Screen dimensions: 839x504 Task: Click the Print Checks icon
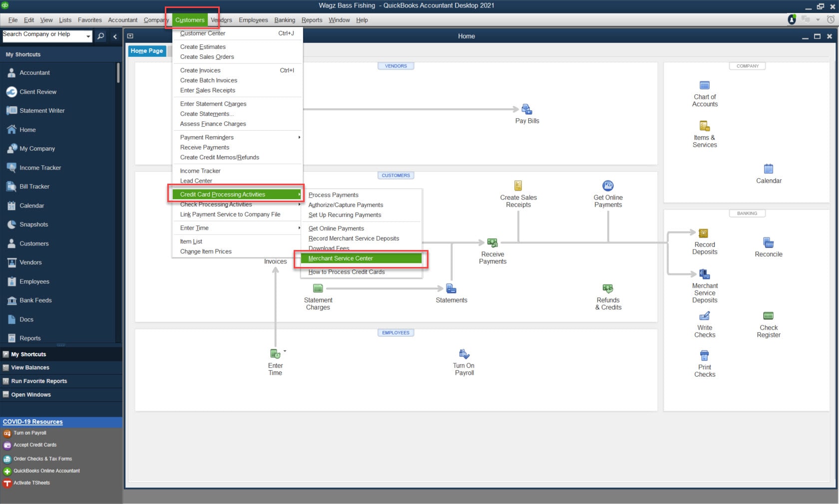click(x=704, y=355)
